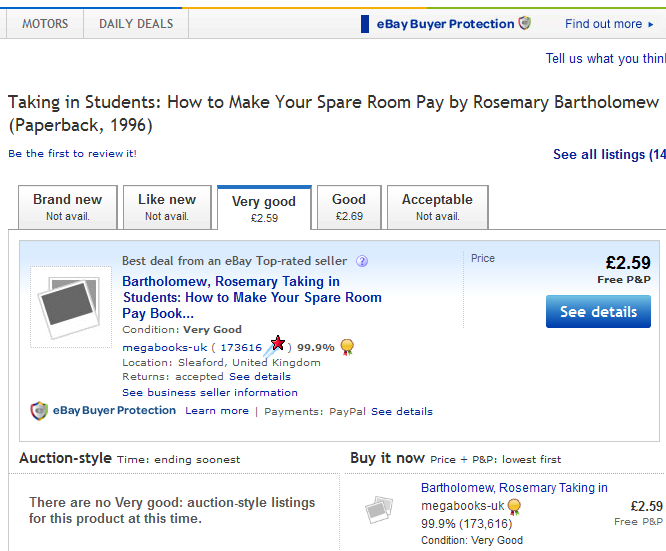Click the blue See details button

click(598, 311)
